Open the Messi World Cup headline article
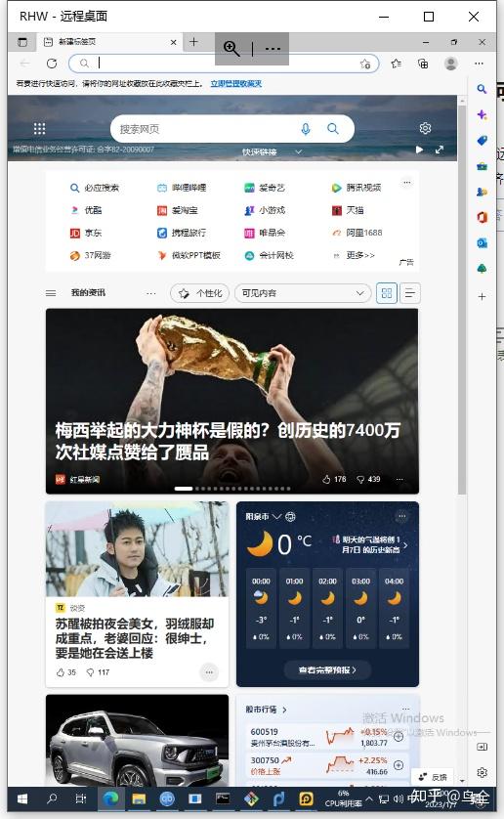Screen dimensions: 504x819 (x=228, y=442)
